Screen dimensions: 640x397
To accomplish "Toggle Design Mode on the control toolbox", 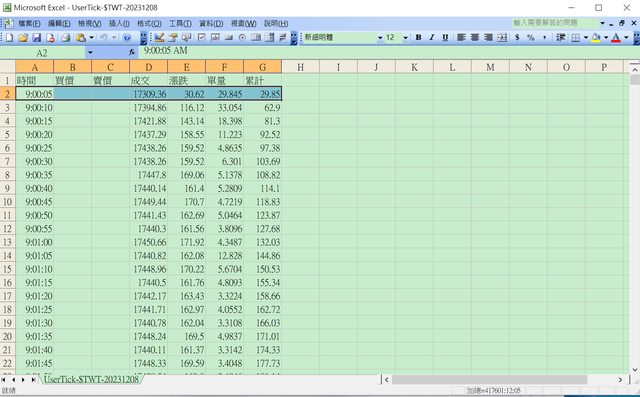I will tap(160, 38).
